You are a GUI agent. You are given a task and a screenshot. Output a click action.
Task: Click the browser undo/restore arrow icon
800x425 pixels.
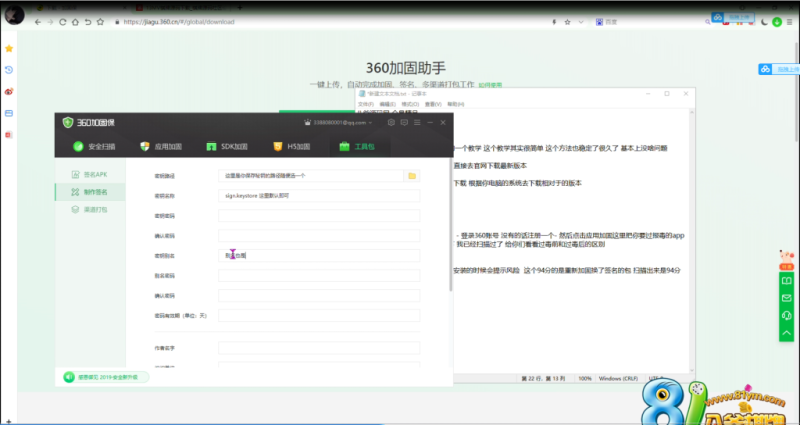coord(88,22)
